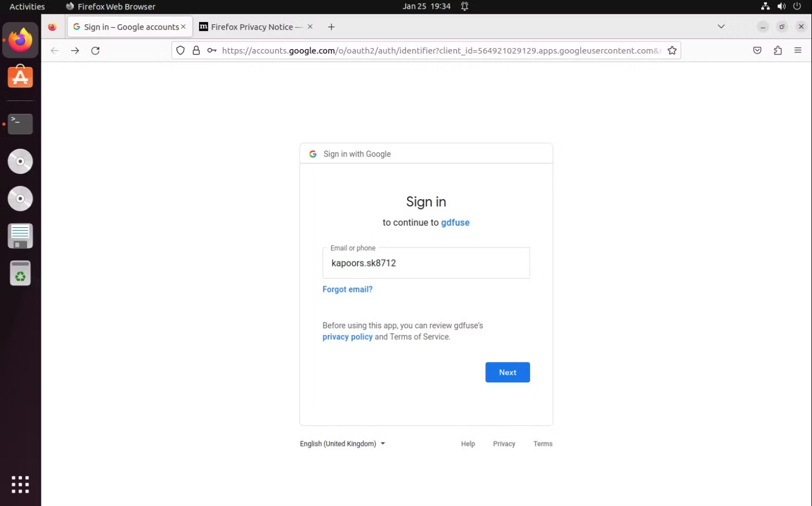Open the first disc drive icon in dock

pos(20,162)
